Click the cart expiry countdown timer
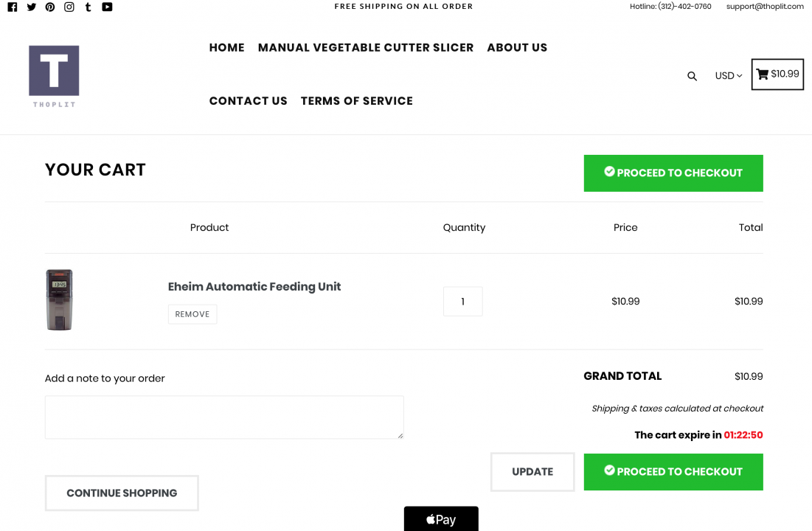Viewport: 812px width, 531px height. pos(743,435)
